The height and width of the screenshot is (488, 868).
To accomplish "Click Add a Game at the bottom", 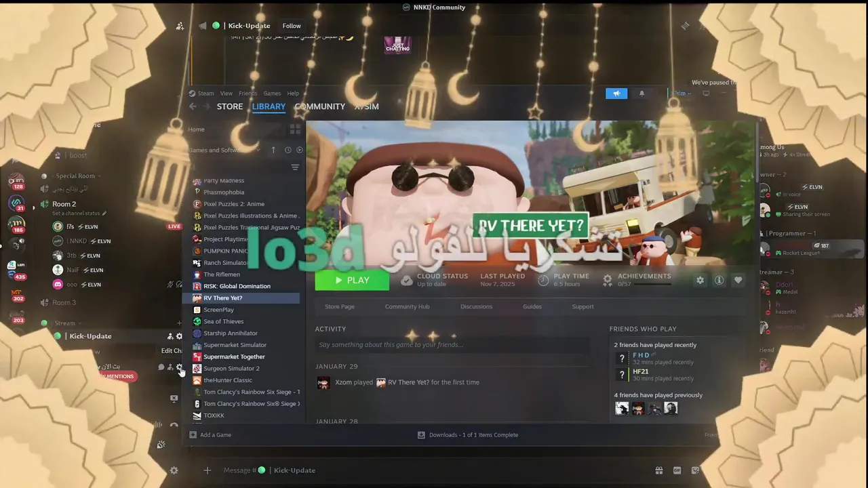I will pyautogui.click(x=210, y=435).
